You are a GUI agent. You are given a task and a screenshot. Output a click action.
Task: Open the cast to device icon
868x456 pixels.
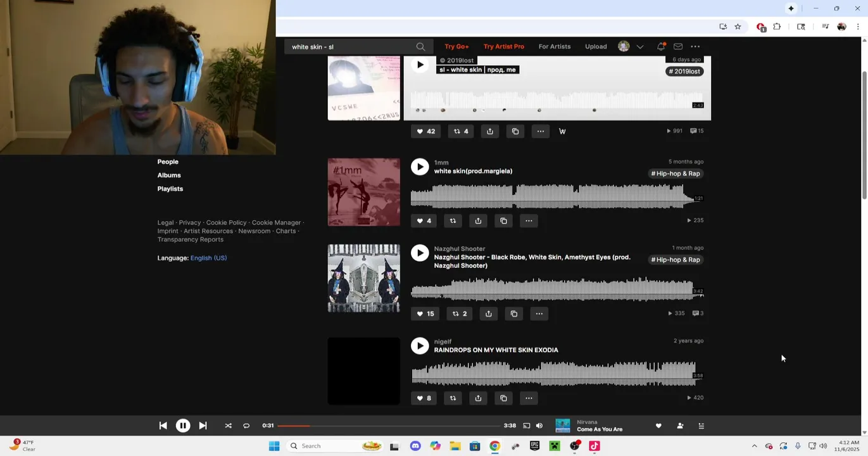click(526, 426)
